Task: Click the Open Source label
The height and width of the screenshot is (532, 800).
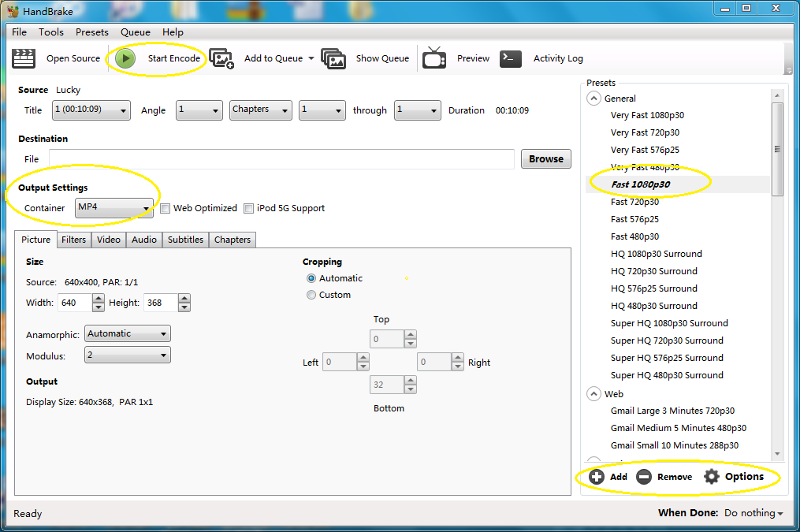Action: [x=73, y=58]
